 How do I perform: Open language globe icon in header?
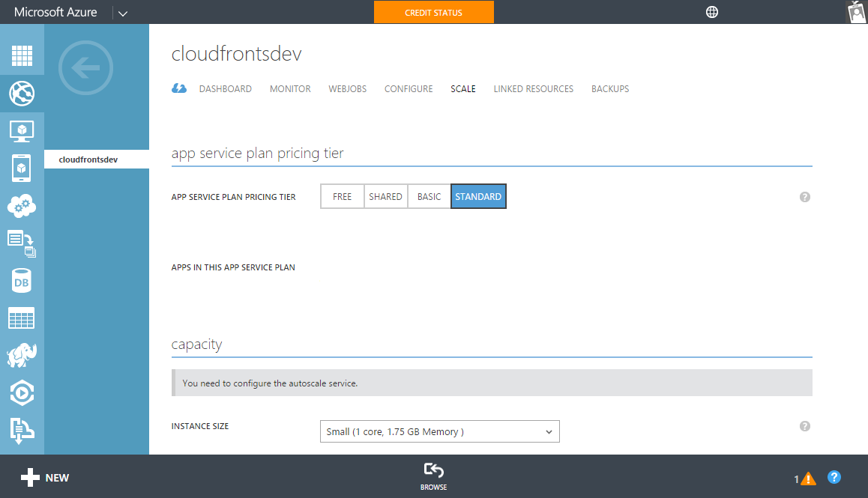pos(712,12)
